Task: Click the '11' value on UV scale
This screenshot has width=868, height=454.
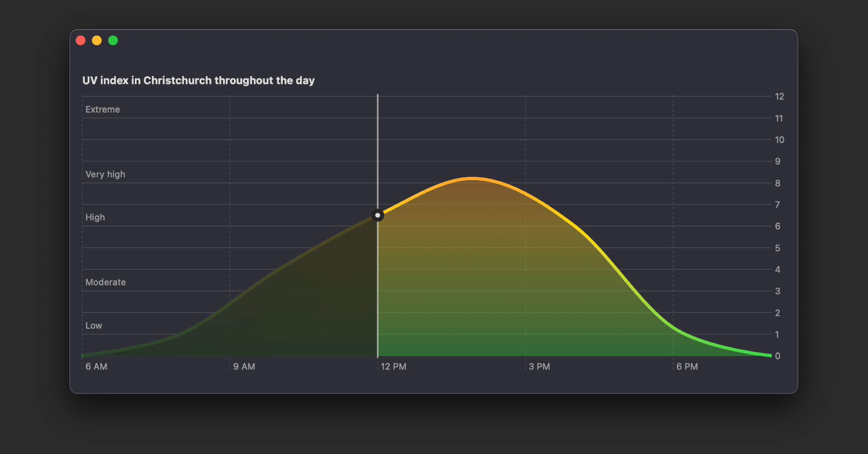Action: tap(779, 118)
